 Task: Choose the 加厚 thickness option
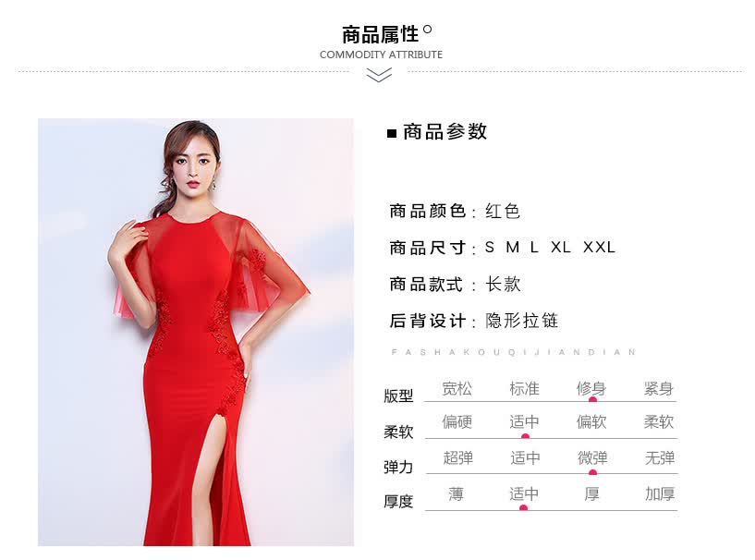[x=660, y=494]
